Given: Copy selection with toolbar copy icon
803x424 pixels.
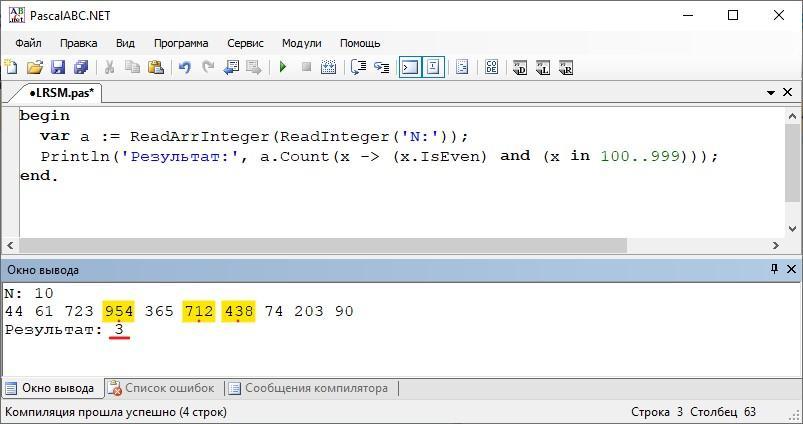Looking at the screenshot, I should pyautogui.click(x=132, y=67).
